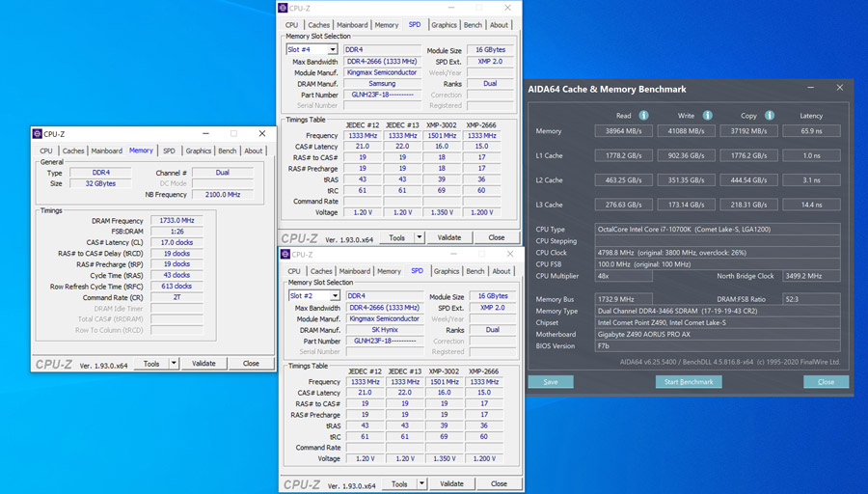Click Validate in Slot #2 CPU-Z window
This screenshot has height=494, width=868.
[451, 483]
